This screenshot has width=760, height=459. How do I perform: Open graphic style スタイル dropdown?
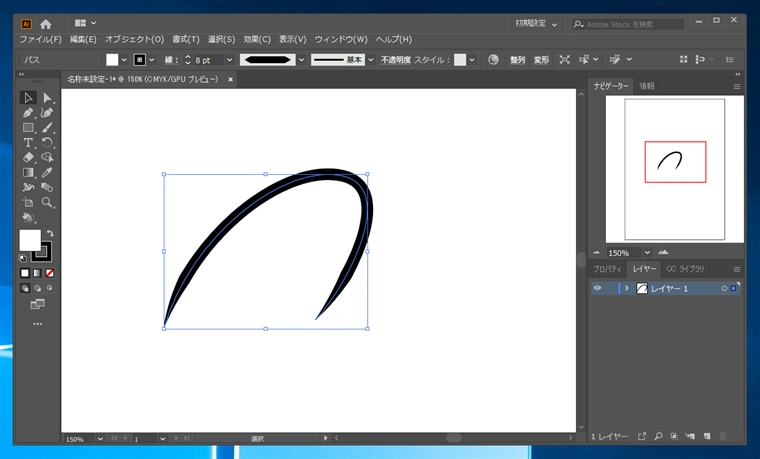[472, 60]
